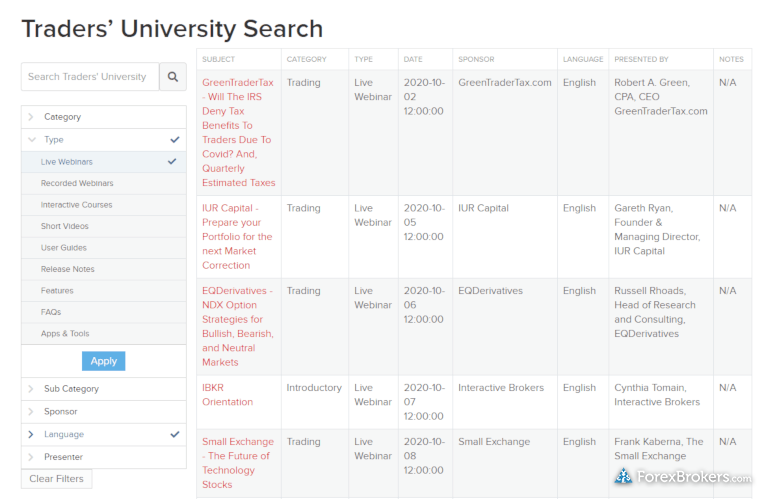Choose the Short Videos filter option
This screenshot has width=777, height=499.
(64, 226)
